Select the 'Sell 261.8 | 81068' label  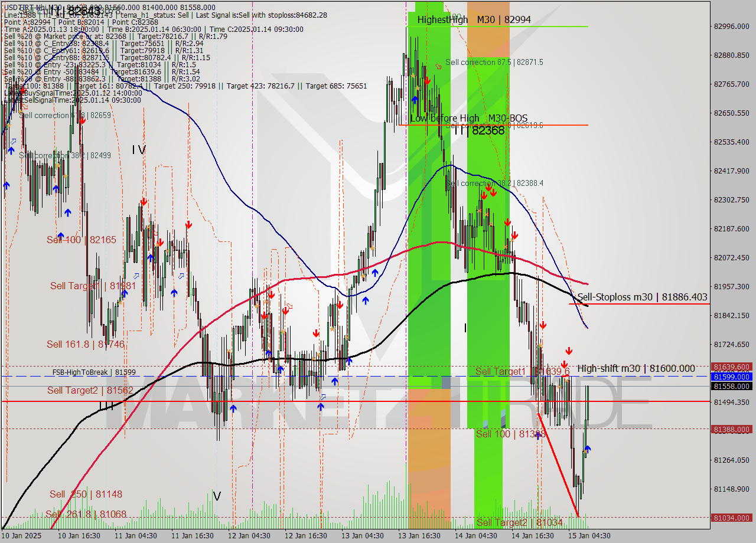point(86,514)
